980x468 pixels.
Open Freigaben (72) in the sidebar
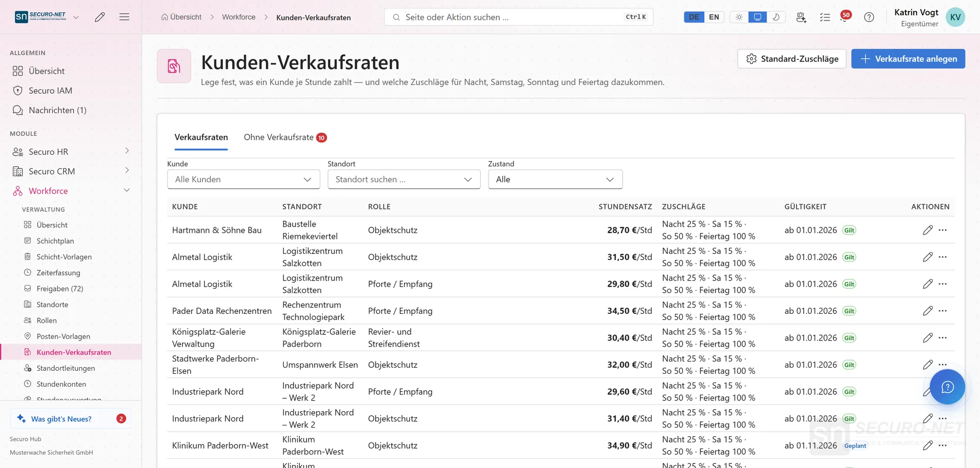60,288
